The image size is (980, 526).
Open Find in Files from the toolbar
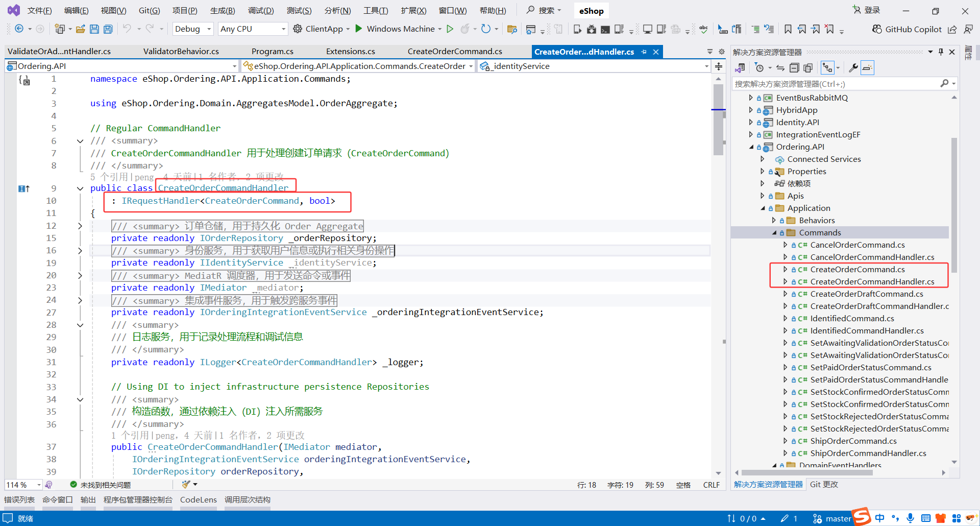(x=512, y=29)
